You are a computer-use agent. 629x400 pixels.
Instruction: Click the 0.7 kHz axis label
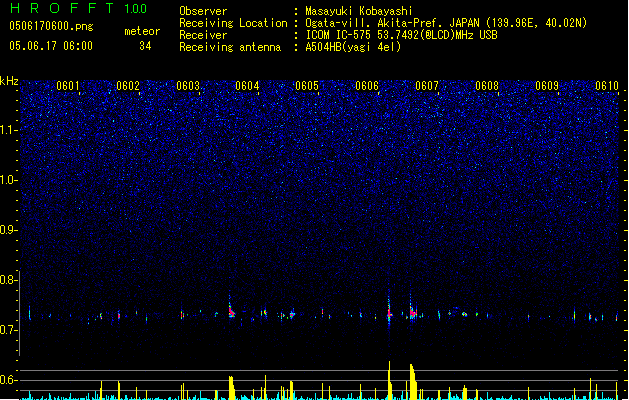[9, 330]
